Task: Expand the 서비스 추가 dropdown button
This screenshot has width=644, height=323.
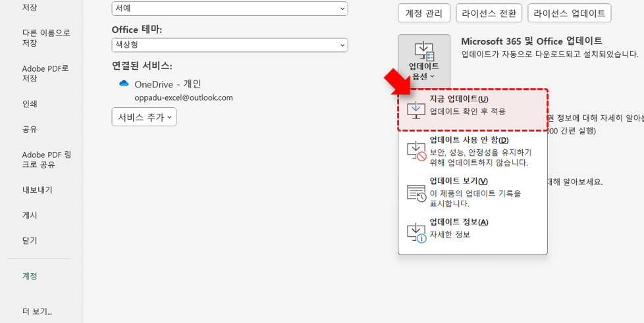Action: (x=144, y=117)
